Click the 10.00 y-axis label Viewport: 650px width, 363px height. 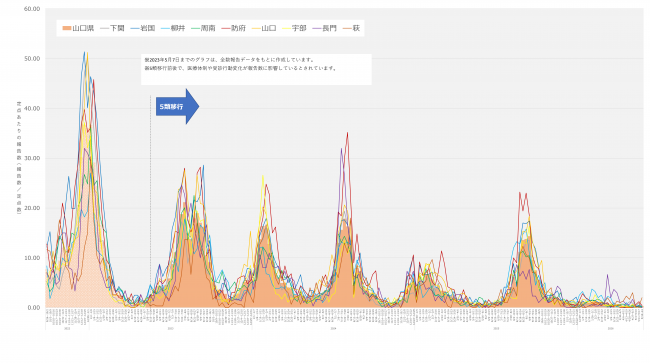coord(32,258)
